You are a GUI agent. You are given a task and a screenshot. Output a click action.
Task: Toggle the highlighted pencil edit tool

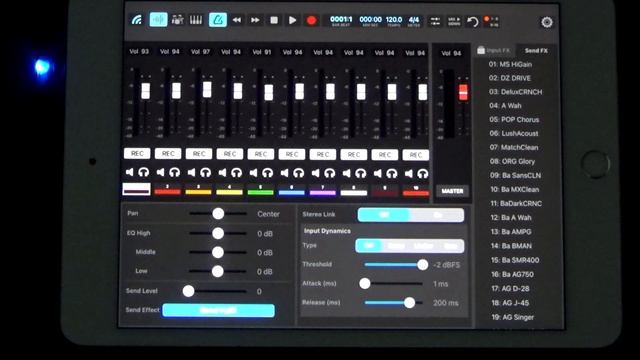(x=218, y=20)
